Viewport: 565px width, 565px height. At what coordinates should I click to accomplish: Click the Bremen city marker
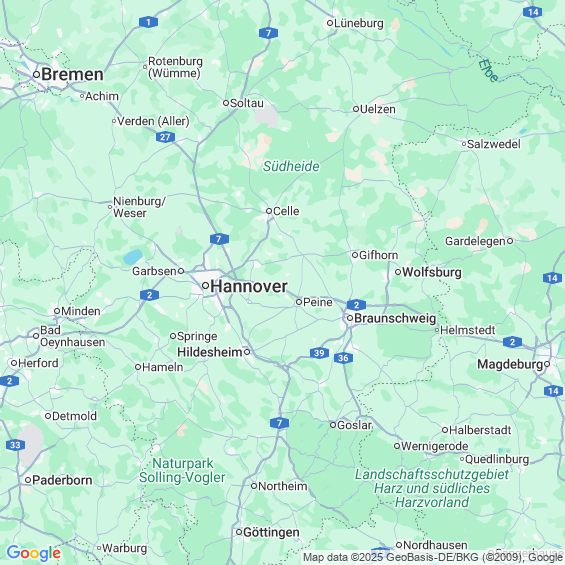pos(36,75)
